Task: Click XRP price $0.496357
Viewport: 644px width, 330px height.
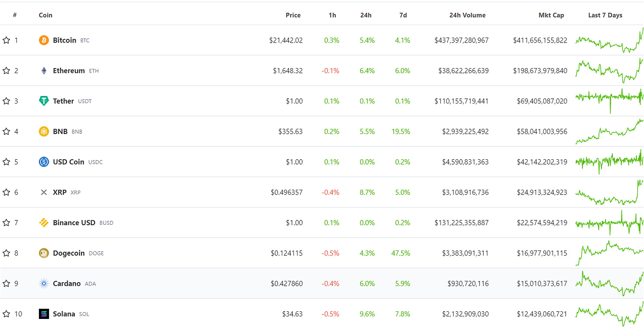Action: 287,192
